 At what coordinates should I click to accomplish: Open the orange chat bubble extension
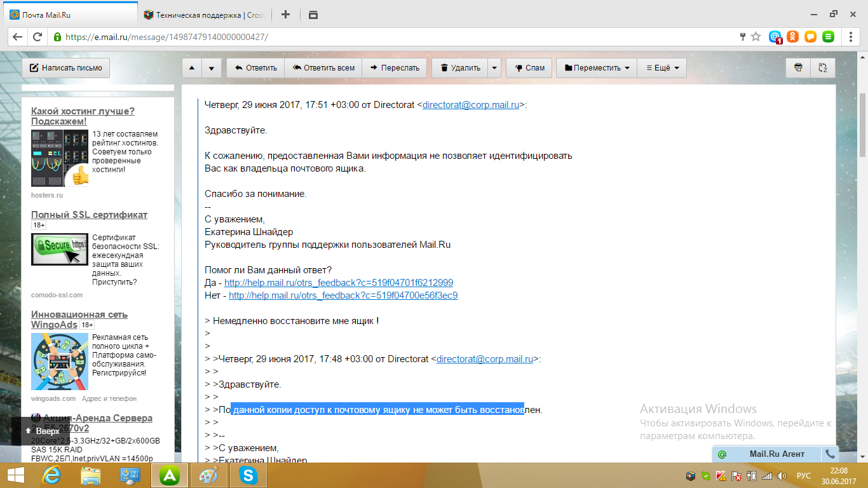click(x=810, y=37)
